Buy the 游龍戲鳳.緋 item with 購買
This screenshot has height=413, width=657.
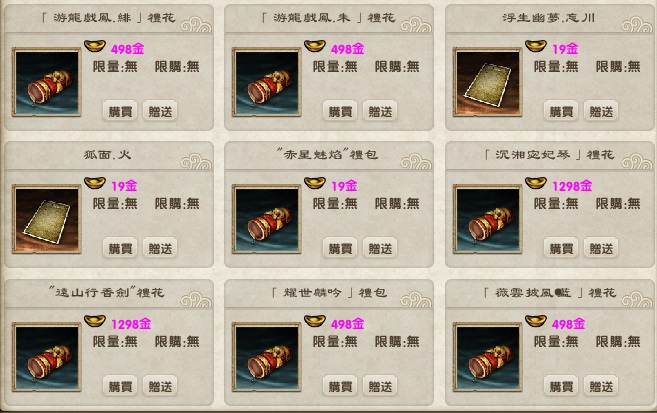120,111
